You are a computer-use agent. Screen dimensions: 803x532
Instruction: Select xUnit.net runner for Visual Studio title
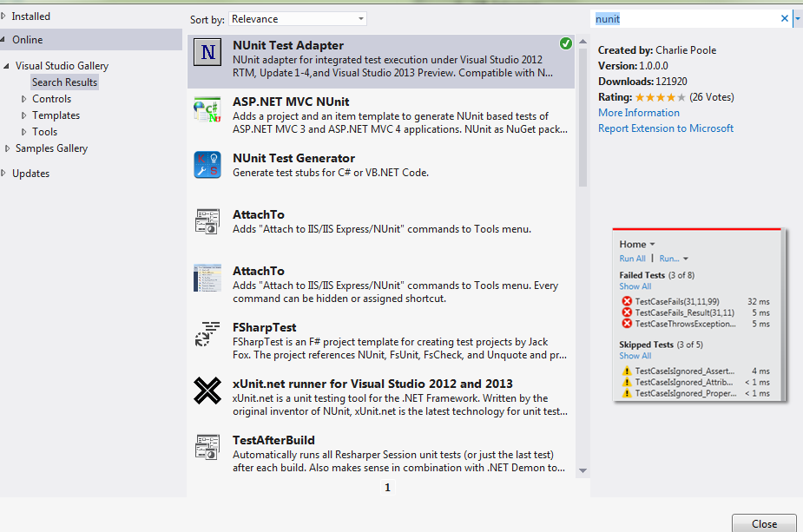(x=372, y=384)
